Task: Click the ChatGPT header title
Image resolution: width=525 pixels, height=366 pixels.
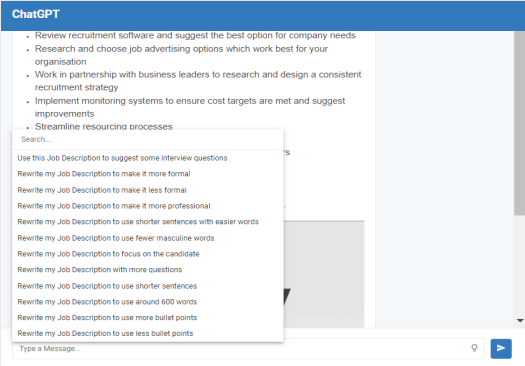Action: coord(35,14)
